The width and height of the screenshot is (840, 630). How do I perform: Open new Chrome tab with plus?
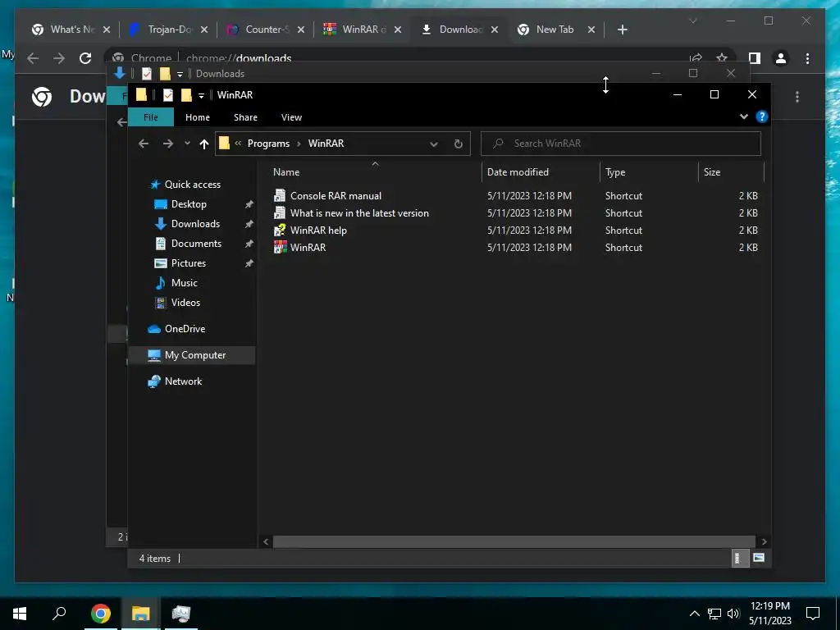(x=622, y=30)
